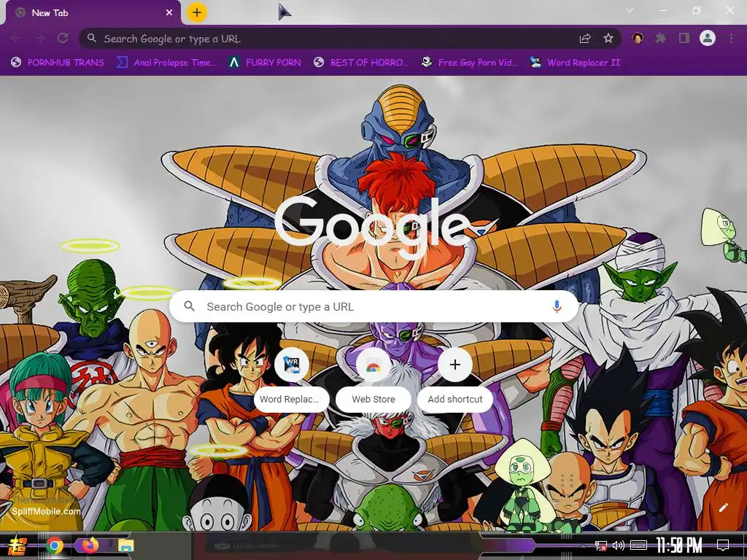
Task: Open the Word Replac... shortcut tile
Action: [x=292, y=380]
